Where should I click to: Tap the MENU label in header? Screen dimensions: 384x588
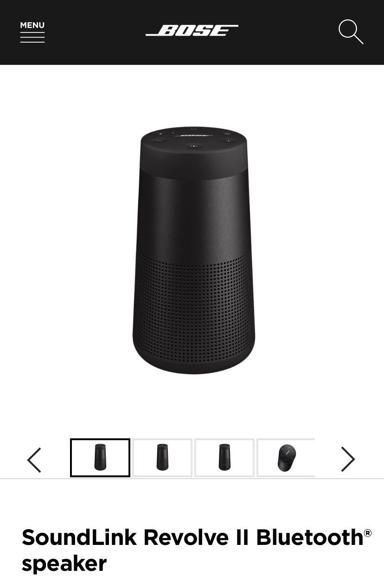click(32, 25)
